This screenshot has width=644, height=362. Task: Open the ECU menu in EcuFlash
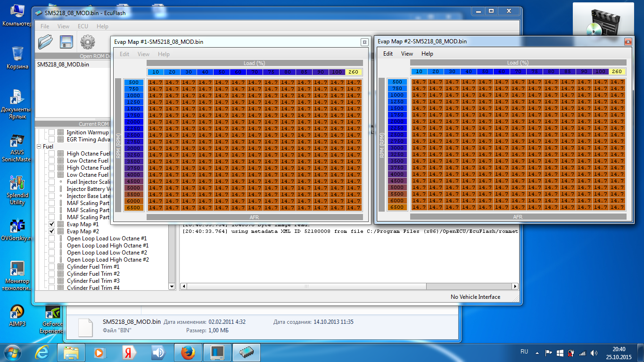83,26
